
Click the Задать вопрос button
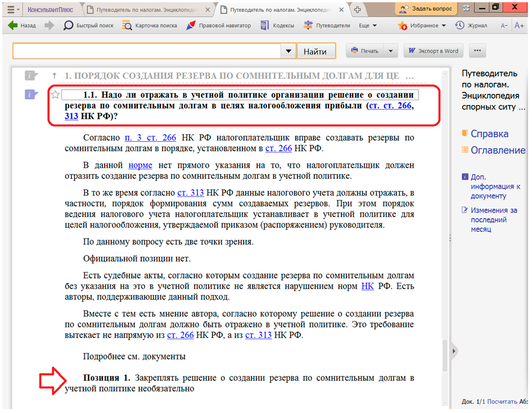click(x=426, y=9)
